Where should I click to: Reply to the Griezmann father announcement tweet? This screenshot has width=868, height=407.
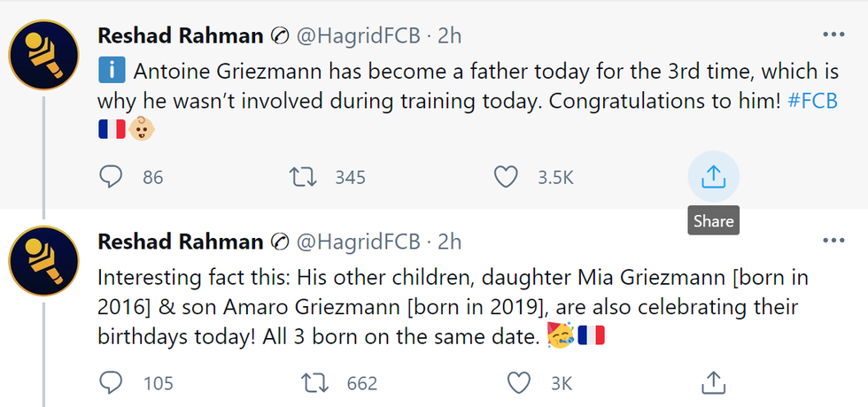111,178
